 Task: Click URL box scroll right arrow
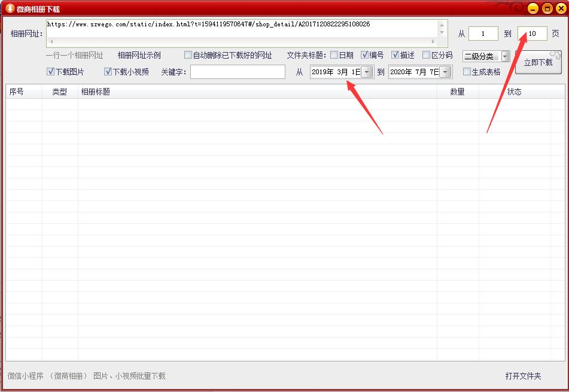coord(433,41)
